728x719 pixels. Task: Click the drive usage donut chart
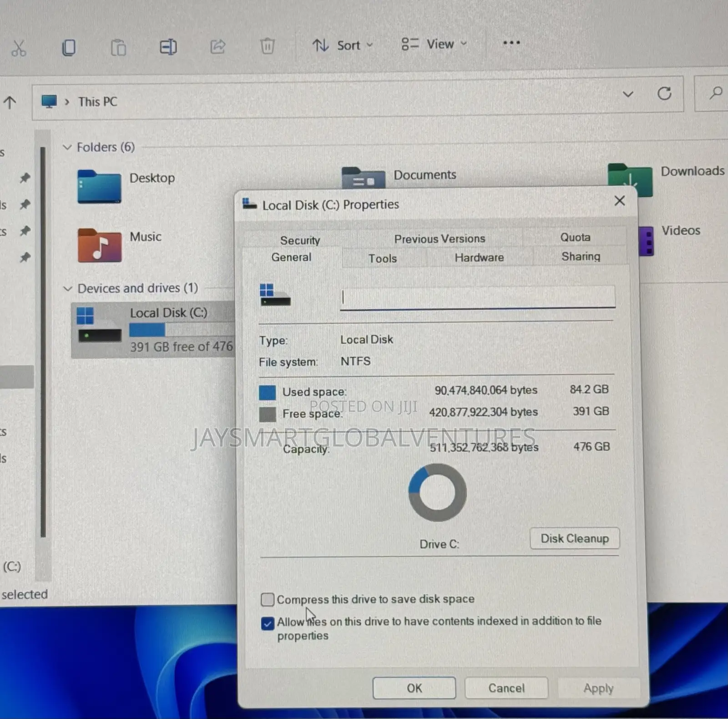pyautogui.click(x=437, y=493)
